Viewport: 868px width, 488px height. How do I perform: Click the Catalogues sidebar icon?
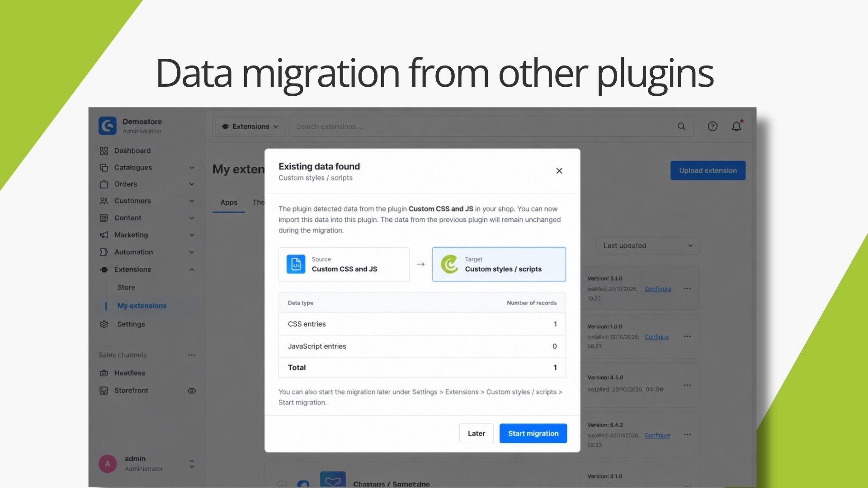point(104,168)
